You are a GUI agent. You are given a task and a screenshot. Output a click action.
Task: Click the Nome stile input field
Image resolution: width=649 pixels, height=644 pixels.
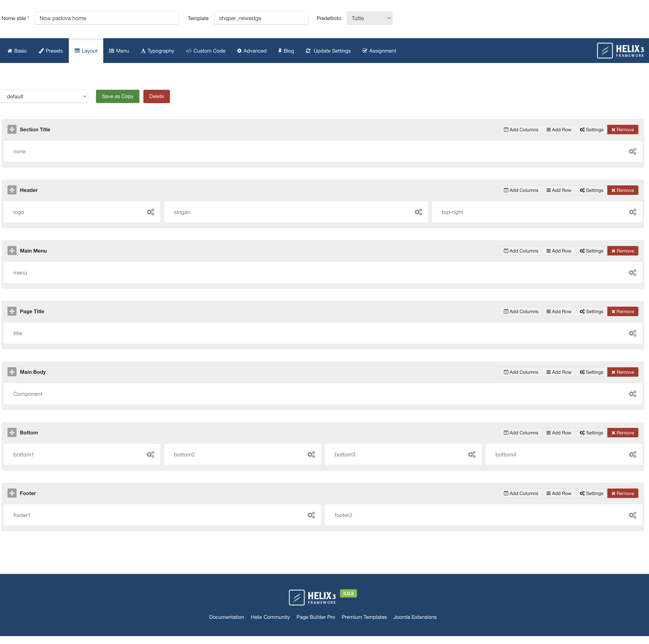click(106, 18)
